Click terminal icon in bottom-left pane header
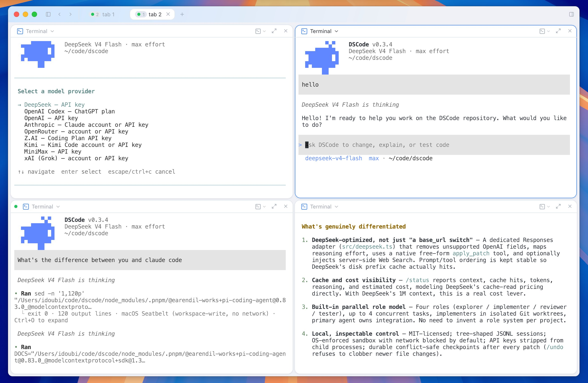The width and height of the screenshot is (588, 383). tap(26, 206)
